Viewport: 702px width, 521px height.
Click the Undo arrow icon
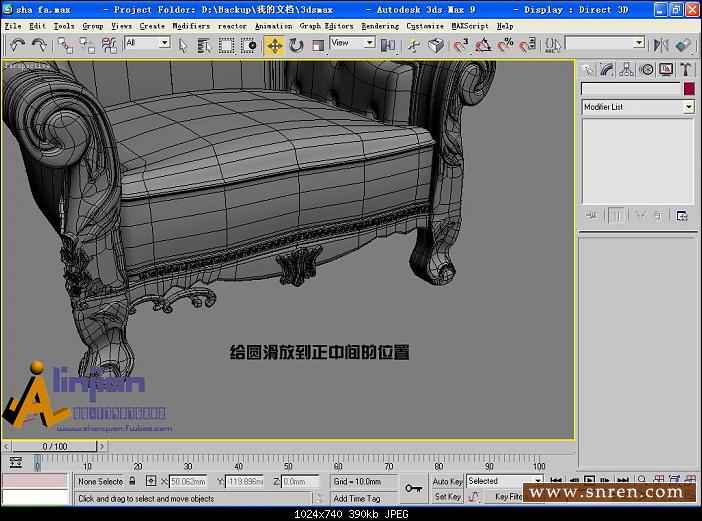(17, 45)
